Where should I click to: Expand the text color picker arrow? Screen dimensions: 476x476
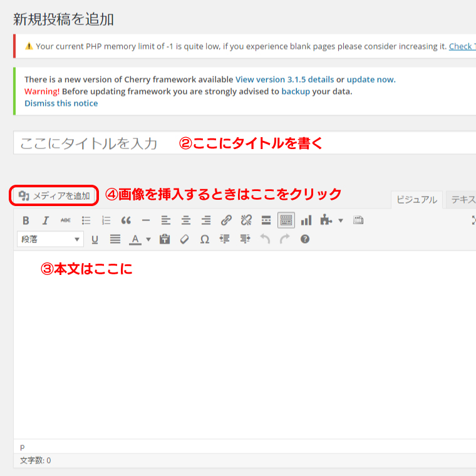(148, 239)
